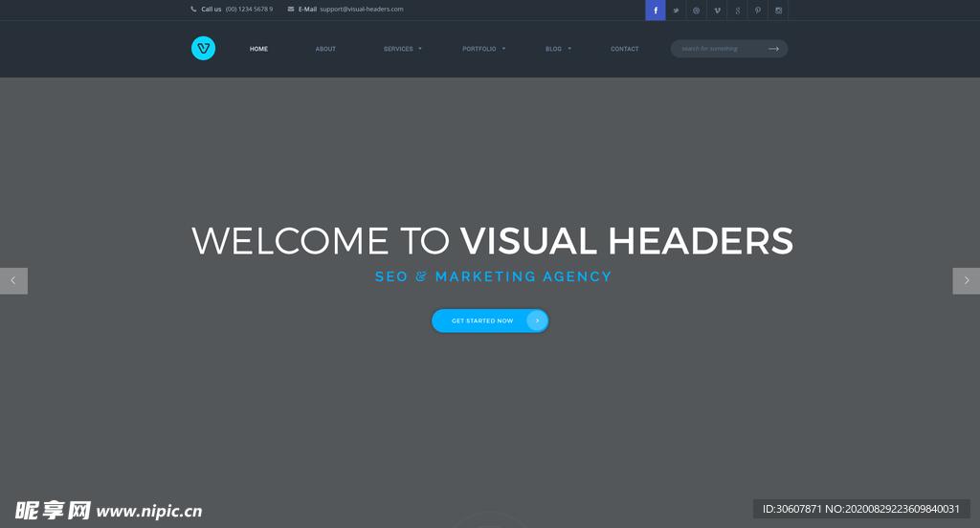Image resolution: width=980 pixels, height=528 pixels.
Task: Go to the Home nav item
Action: (x=258, y=49)
